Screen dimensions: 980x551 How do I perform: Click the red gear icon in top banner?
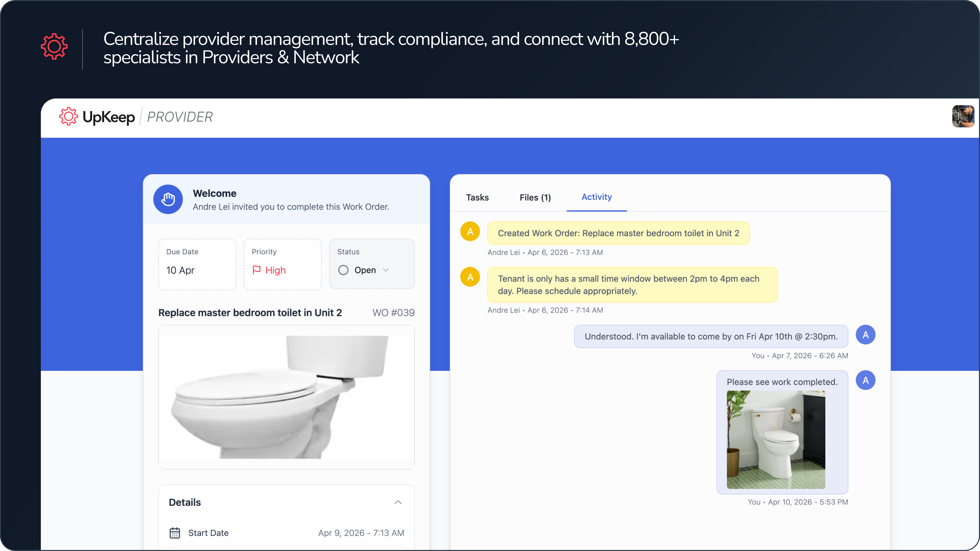point(54,46)
